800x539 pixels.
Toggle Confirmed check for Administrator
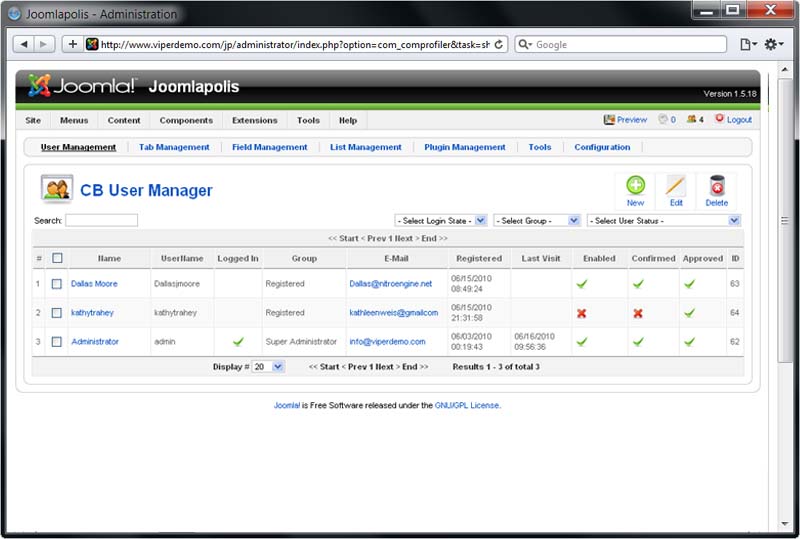[638, 341]
